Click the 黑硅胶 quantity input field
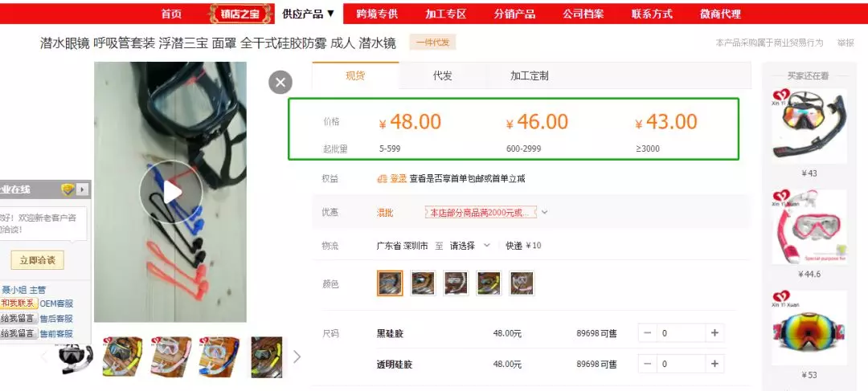This screenshot has height=391, width=868. pyautogui.click(x=681, y=333)
